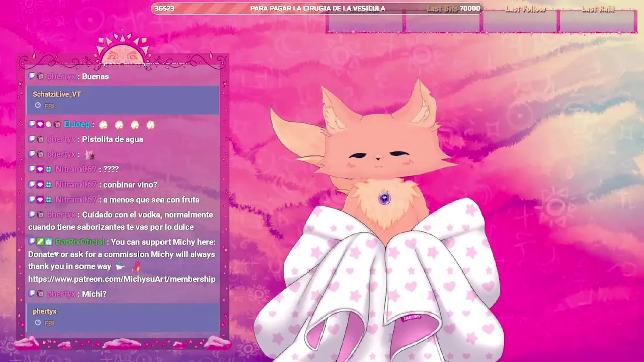
Task: Click the clock icon under SchatziLive_VT
Action: click(x=38, y=106)
